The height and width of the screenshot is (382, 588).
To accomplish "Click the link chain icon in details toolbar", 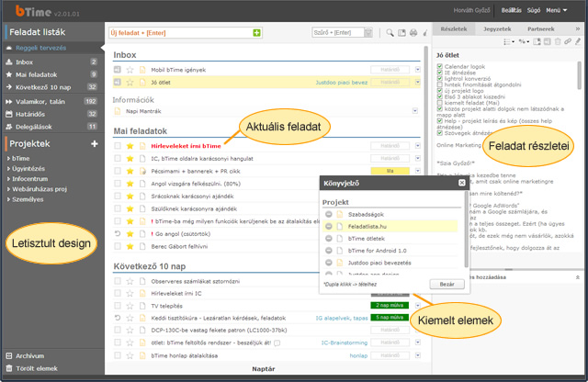I will pyautogui.click(x=568, y=41).
